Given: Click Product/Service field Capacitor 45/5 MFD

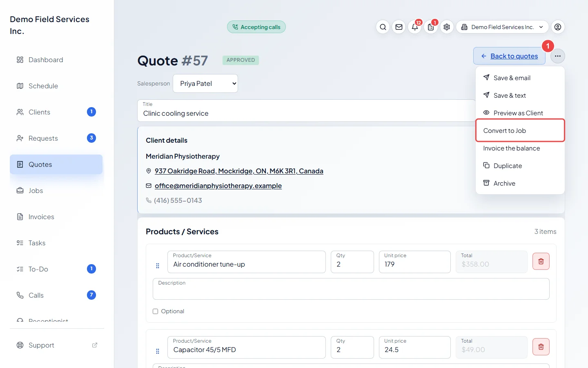Looking at the screenshot, I should 247,347.
